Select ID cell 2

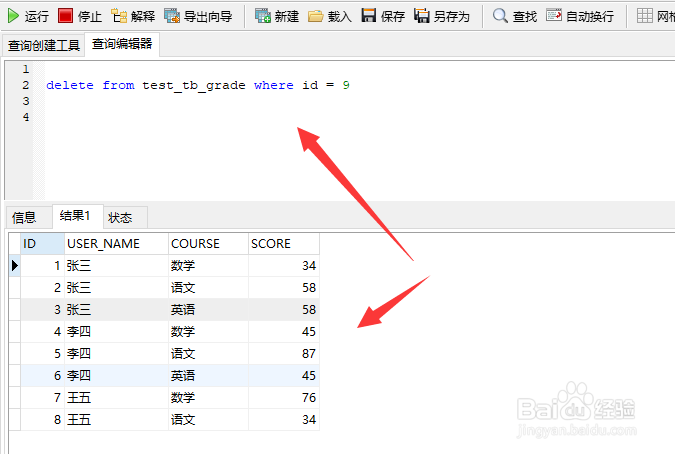pos(42,287)
